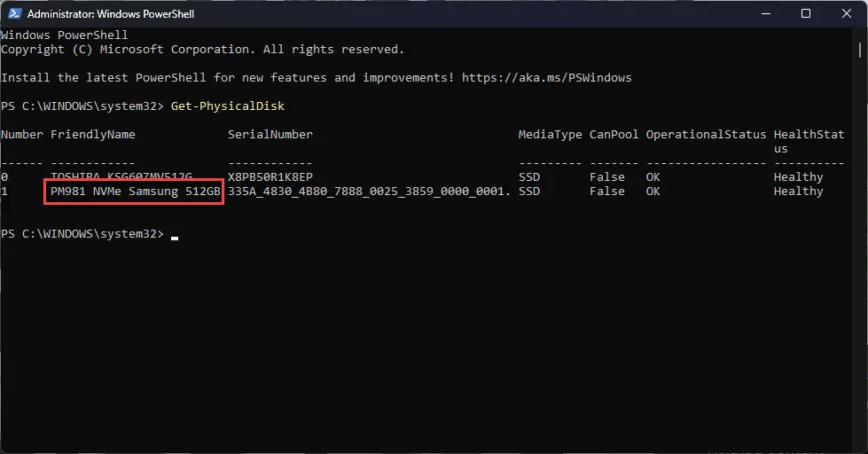Image resolution: width=868 pixels, height=454 pixels.
Task: Click the SerialNumber column header
Action: point(270,135)
